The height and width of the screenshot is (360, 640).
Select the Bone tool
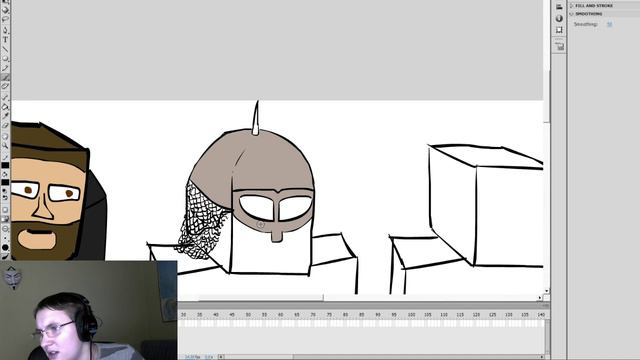click(x=5, y=97)
